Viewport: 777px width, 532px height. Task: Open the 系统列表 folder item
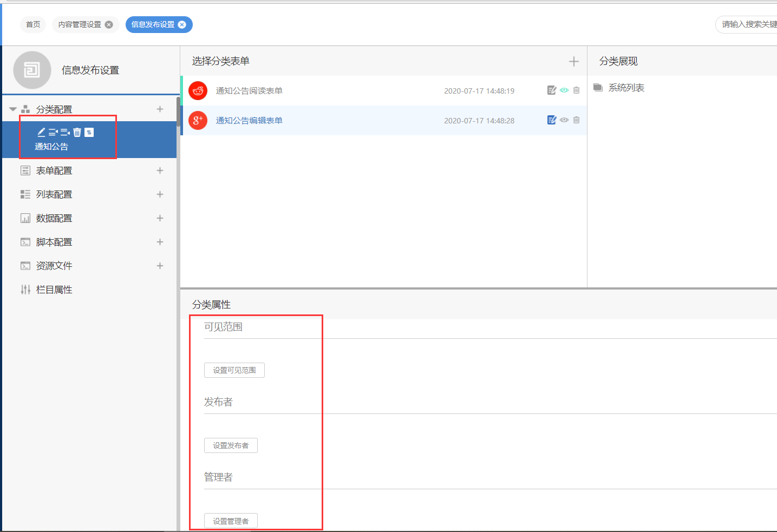click(626, 88)
